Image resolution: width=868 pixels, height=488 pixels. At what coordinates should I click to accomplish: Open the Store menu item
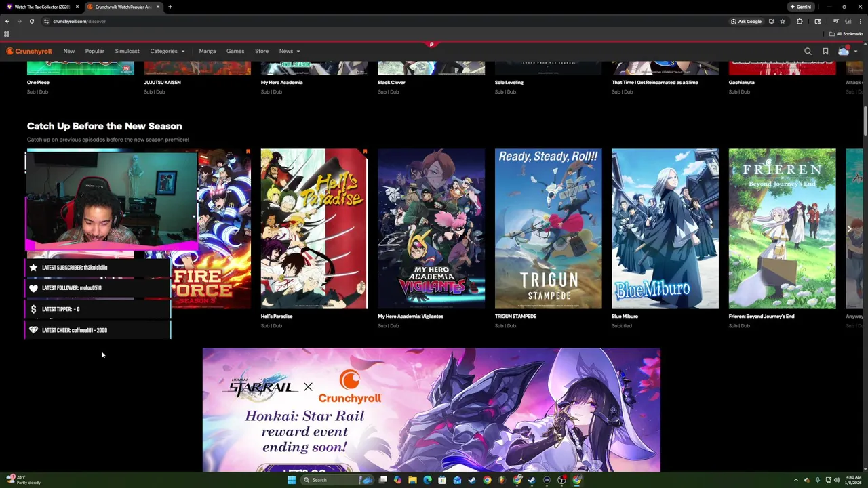(262, 51)
